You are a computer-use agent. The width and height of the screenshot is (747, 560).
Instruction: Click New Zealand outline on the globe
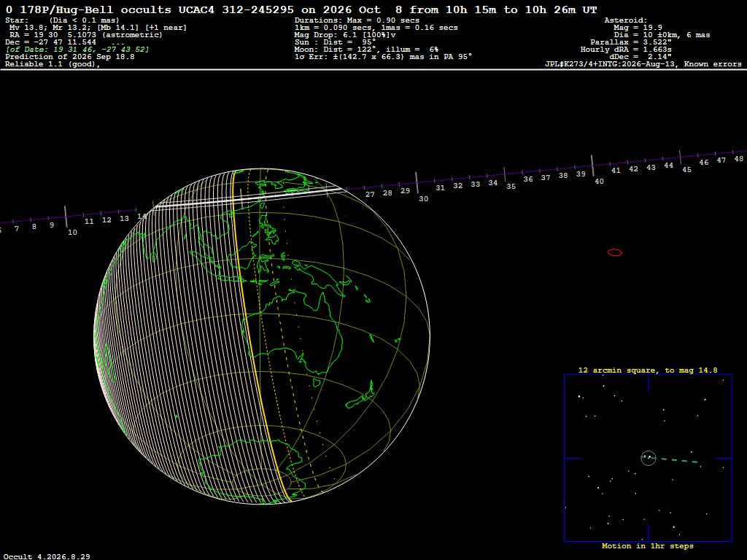(x=360, y=396)
